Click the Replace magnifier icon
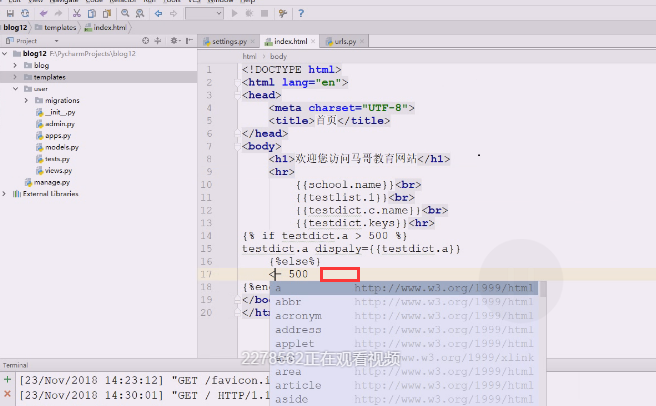656x406 pixels. [140, 13]
